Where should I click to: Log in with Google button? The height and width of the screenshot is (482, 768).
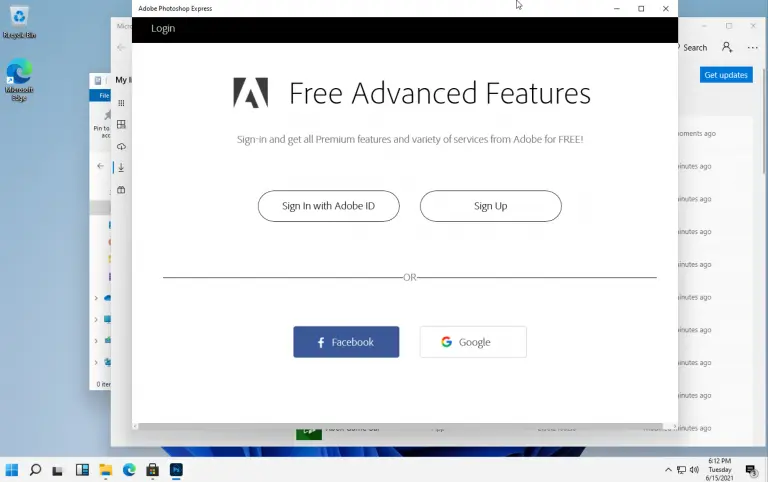coord(473,342)
